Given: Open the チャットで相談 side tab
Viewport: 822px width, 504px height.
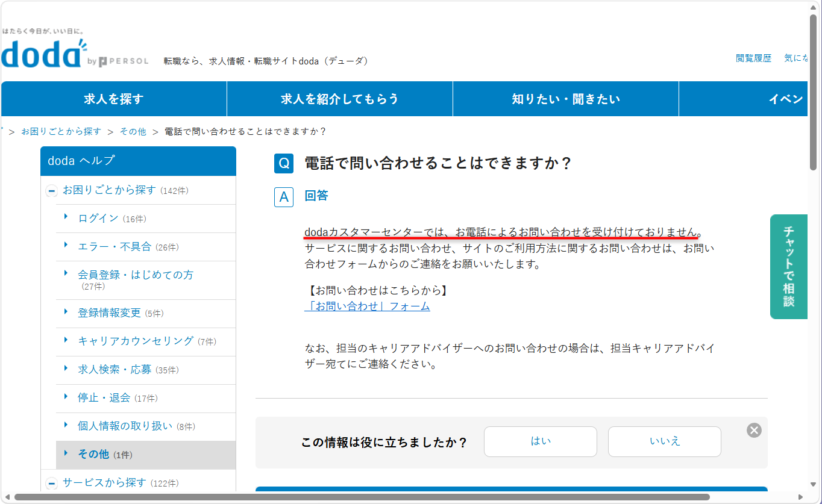Looking at the screenshot, I should tap(789, 266).
